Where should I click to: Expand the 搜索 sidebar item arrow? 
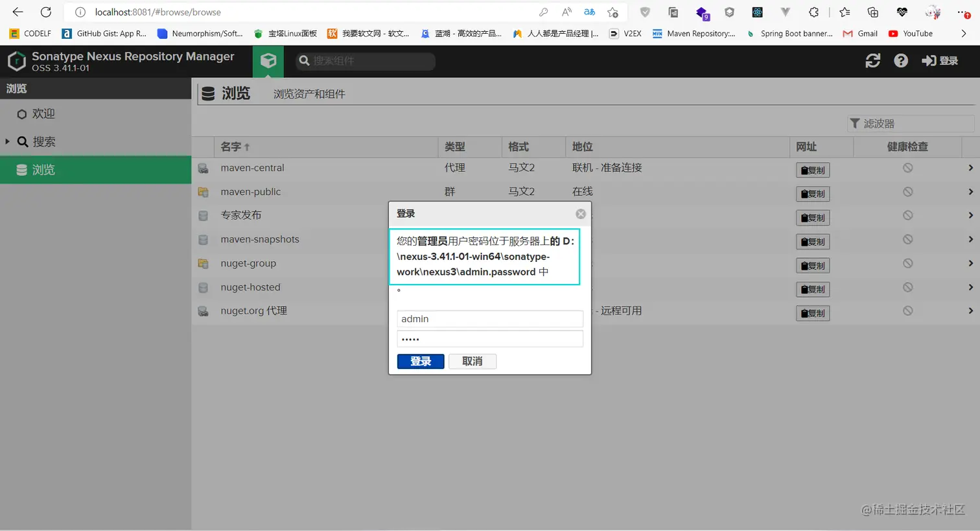(x=7, y=141)
